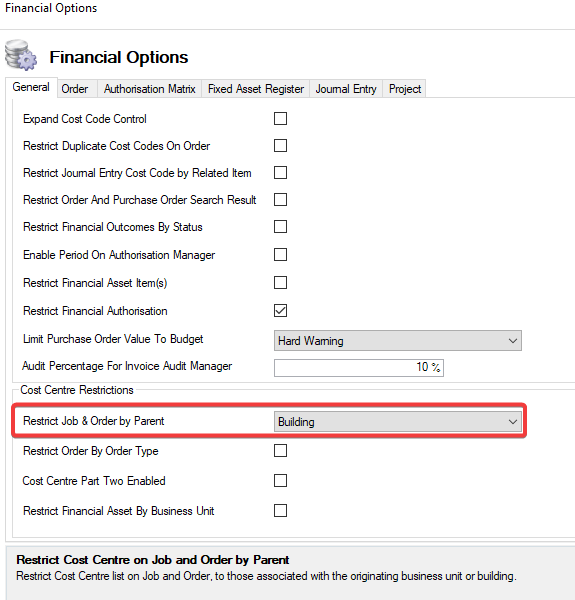Enable Restrict Order And Purchase Order Search Result

click(280, 199)
